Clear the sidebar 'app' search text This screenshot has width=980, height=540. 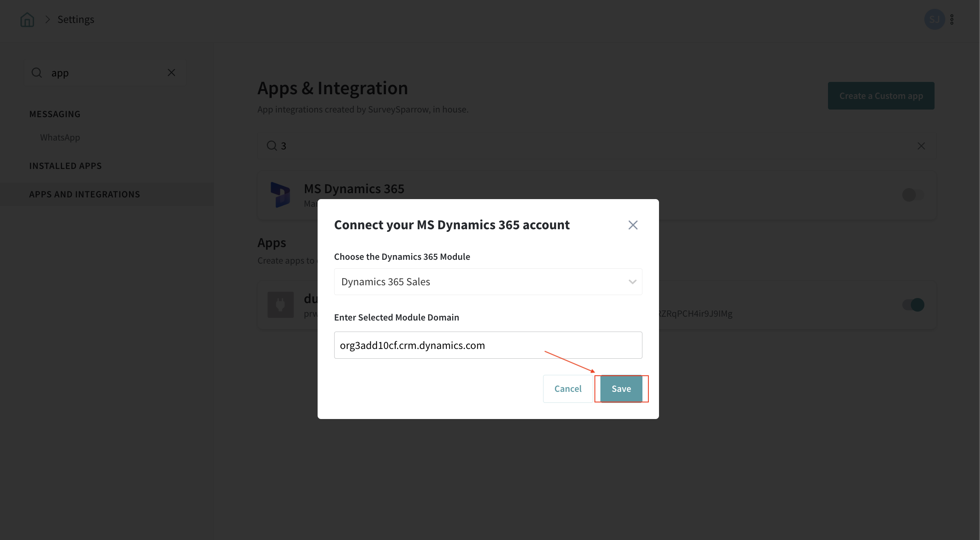(171, 73)
